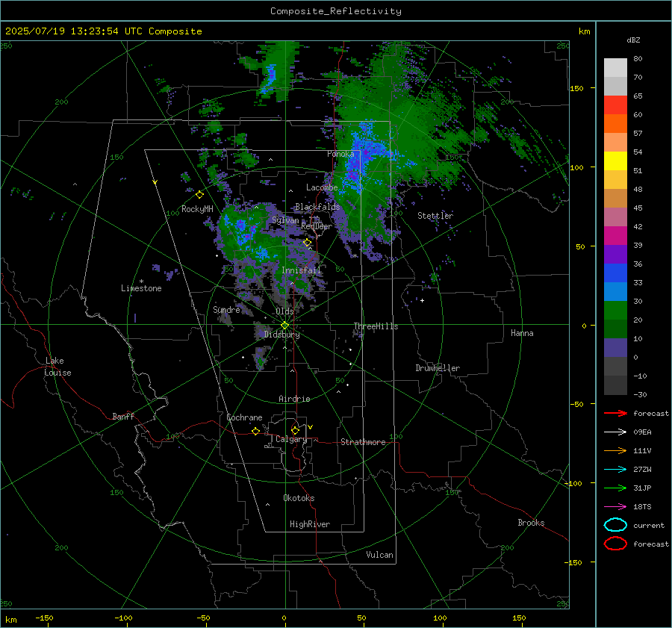Select the lightest gray swatch at the 80 dBZ end
The image size is (672, 628).
(615, 67)
